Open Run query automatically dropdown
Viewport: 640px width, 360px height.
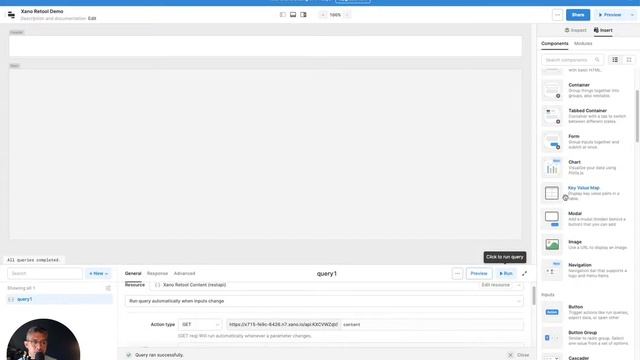pyautogui.click(x=324, y=301)
